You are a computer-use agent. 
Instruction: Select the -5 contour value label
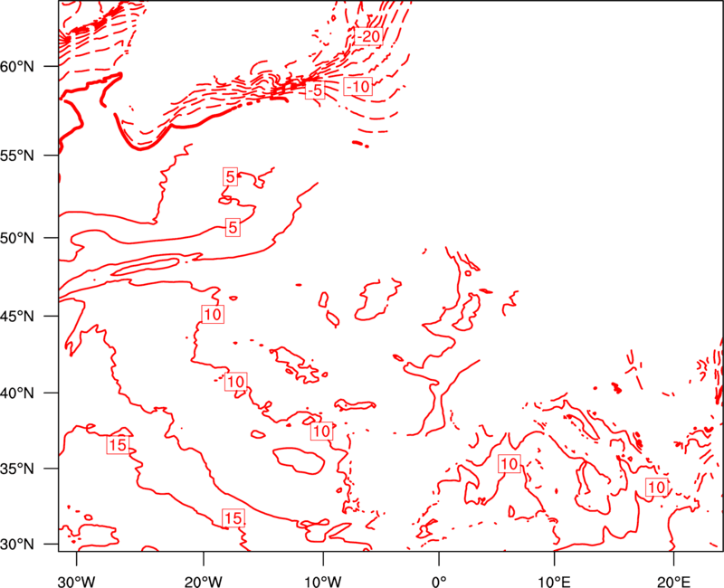315,90
